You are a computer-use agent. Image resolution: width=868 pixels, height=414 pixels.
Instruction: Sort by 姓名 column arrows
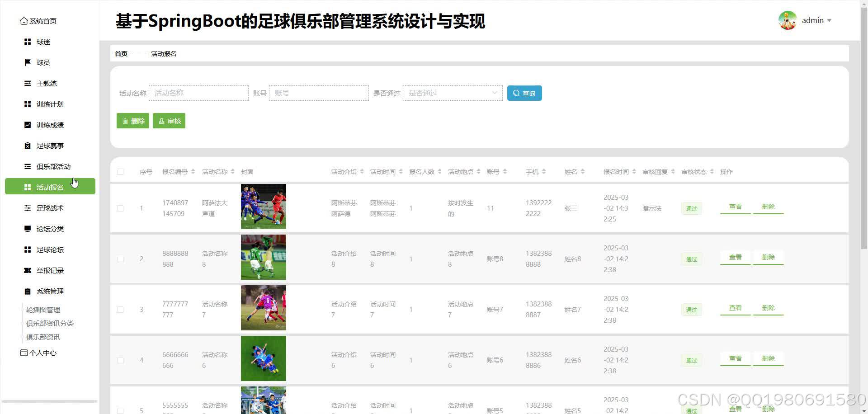[x=583, y=172]
